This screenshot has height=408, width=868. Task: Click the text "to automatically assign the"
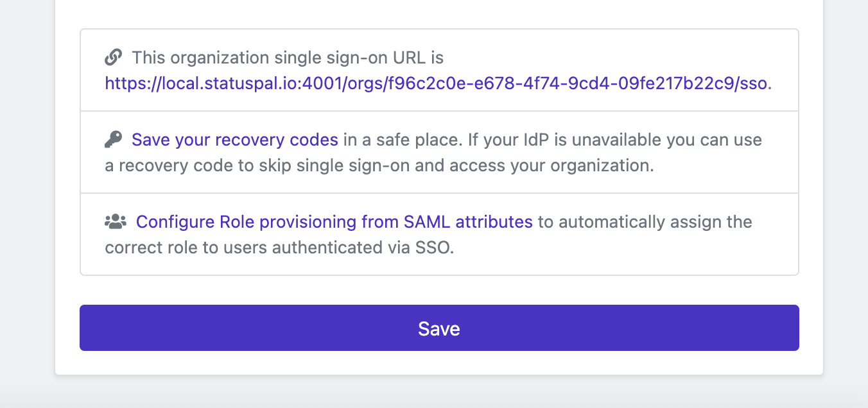pos(645,222)
